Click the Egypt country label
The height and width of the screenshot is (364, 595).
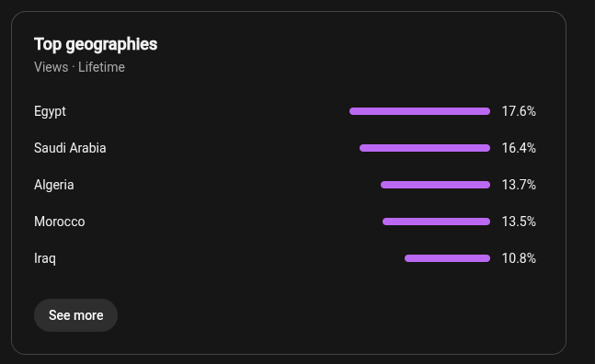coord(50,112)
